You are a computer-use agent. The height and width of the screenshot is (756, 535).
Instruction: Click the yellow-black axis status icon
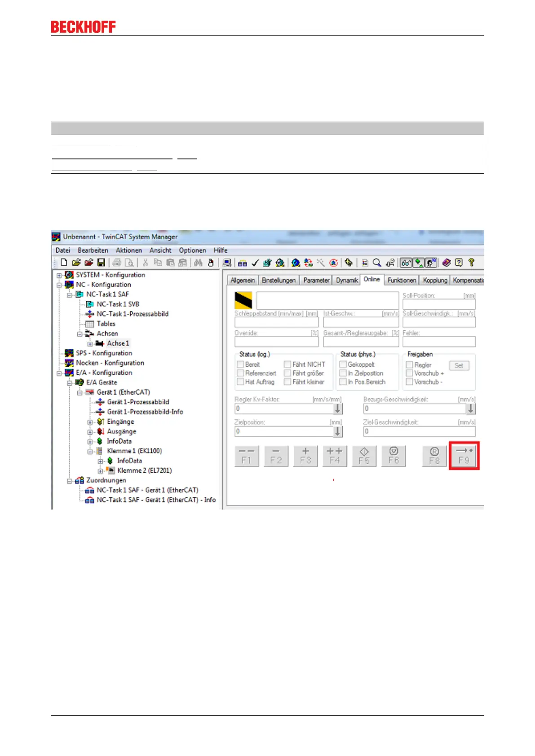(243, 300)
